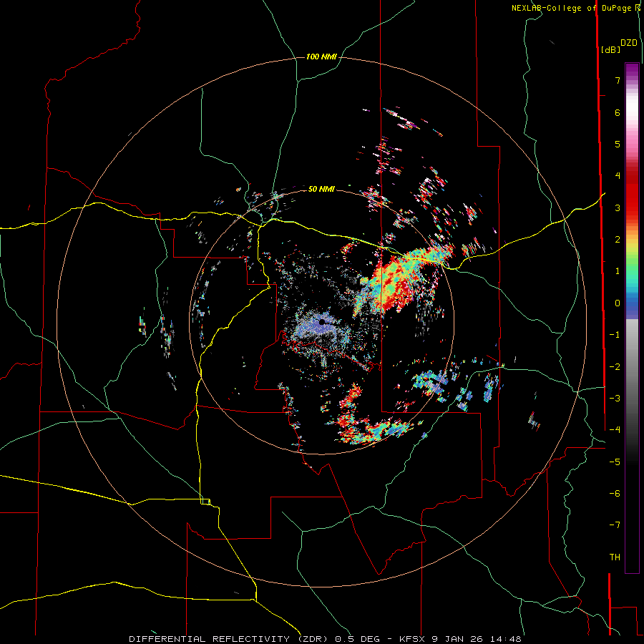Click the scale value -2 on the legend

pyautogui.click(x=615, y=366)
